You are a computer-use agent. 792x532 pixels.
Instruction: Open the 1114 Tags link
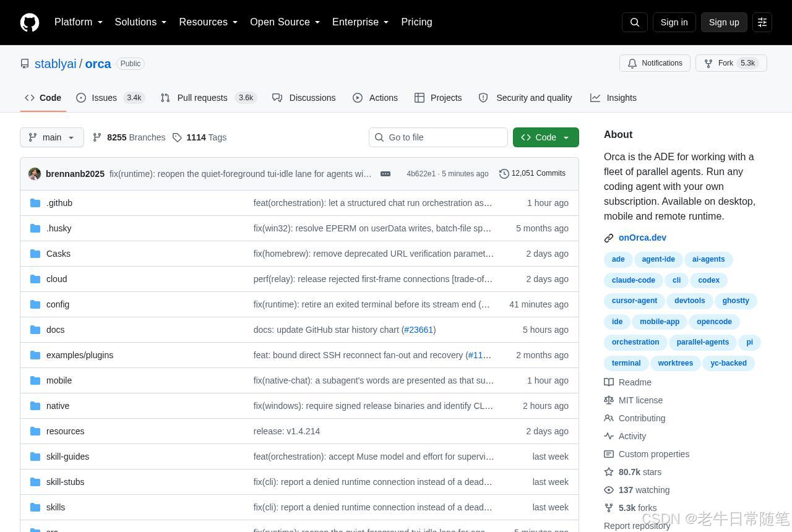[x=199, y=137]
